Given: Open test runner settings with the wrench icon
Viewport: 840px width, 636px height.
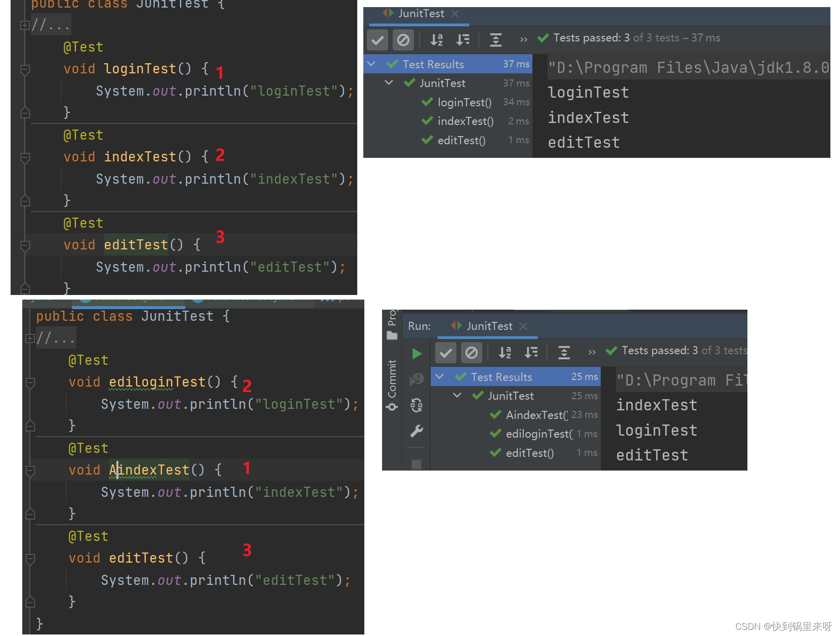Looking at the screenshot, I should pos(416,431).
